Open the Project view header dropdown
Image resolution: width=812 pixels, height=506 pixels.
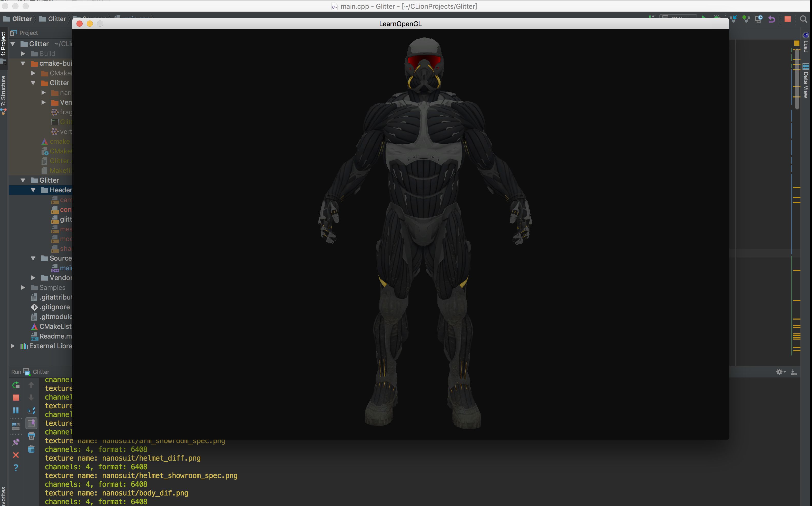tap(24, 33)
